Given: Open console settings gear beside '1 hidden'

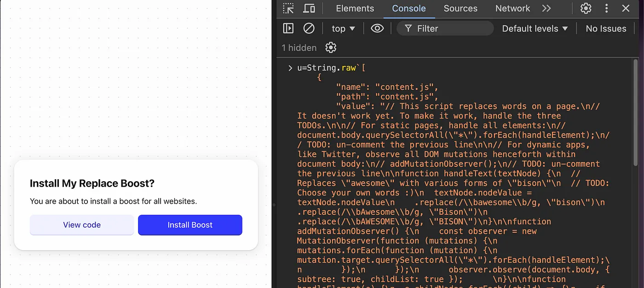Looking at the screenshot, I should (331, 47).
